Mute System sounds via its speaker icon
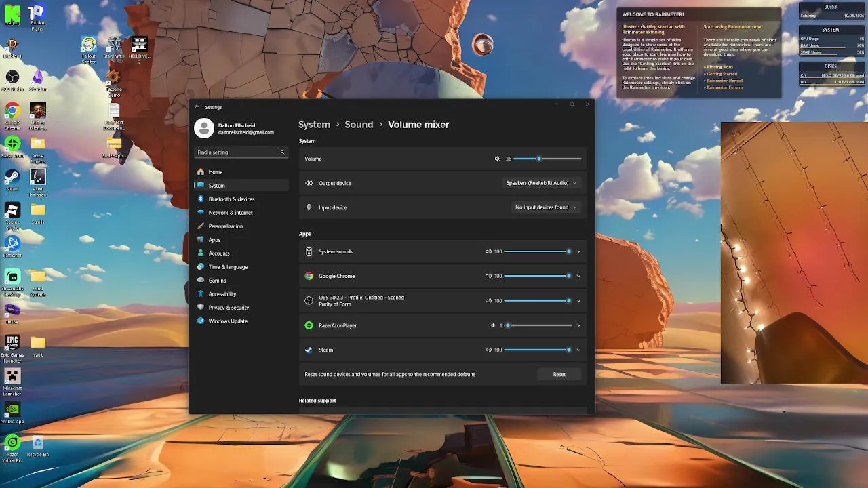This screenshot has height=488, width=868. tap(488, 251)
